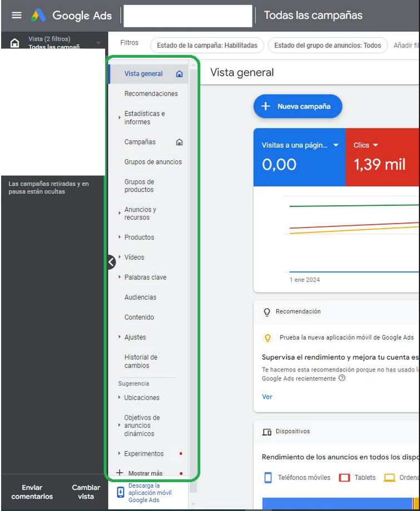Expand the Estadísticas e informes section
Image resolution: width=420 pixels, height=511 pixels.
(120, 118)
